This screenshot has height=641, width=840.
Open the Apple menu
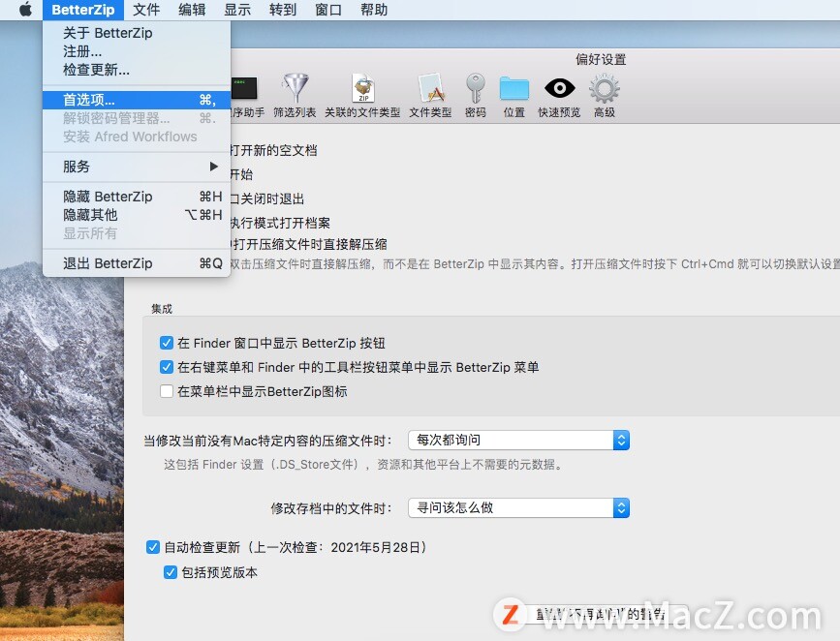tap(25, 10)
